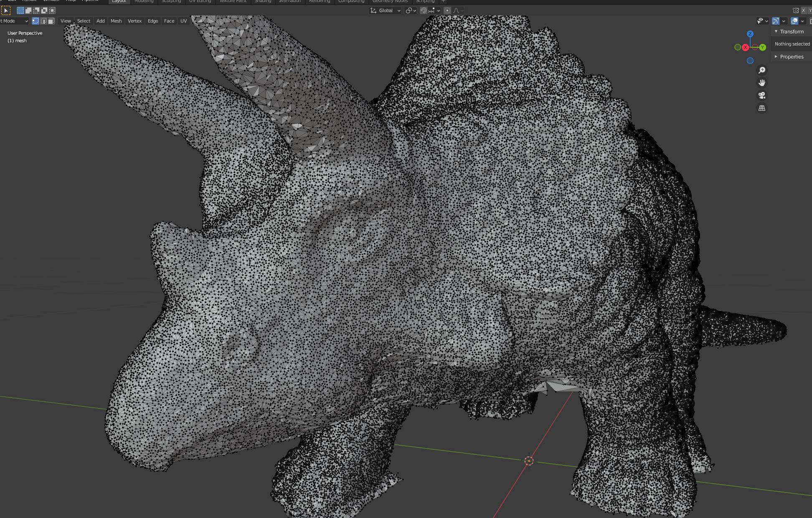Toggle proportional editing button
Viewport: 812px width, 518px height.
447,10
